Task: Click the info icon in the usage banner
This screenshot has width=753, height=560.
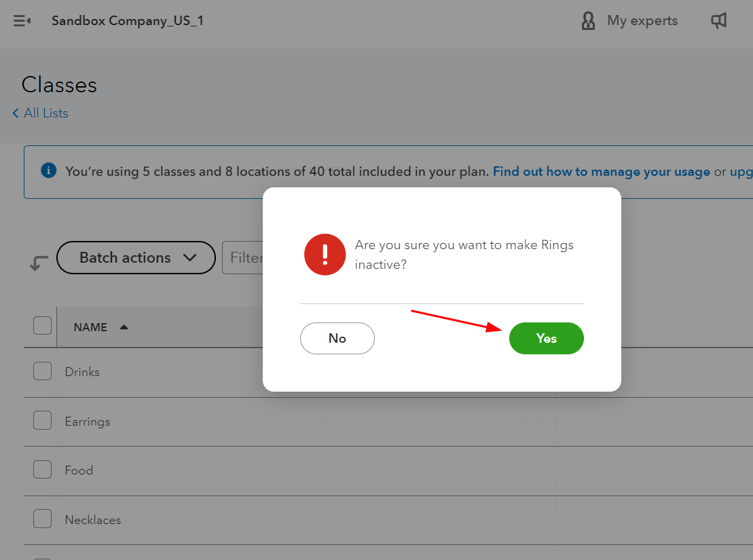Action: tap(48, 170)
